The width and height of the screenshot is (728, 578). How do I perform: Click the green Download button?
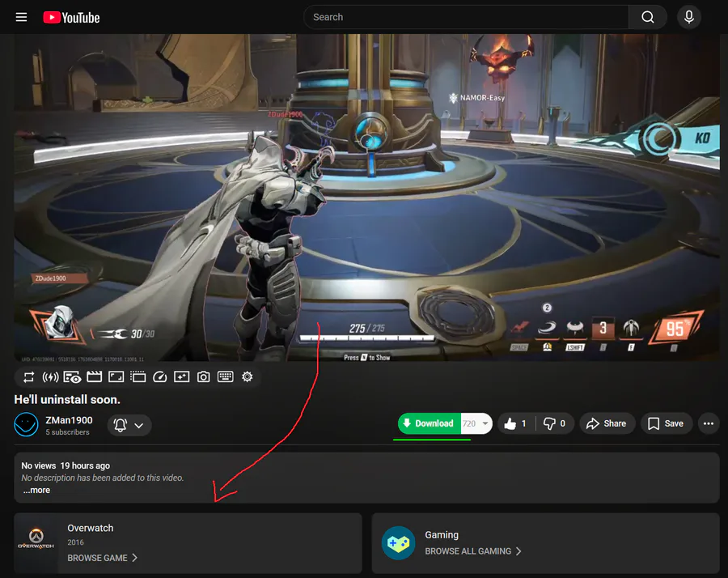point(429,423)
